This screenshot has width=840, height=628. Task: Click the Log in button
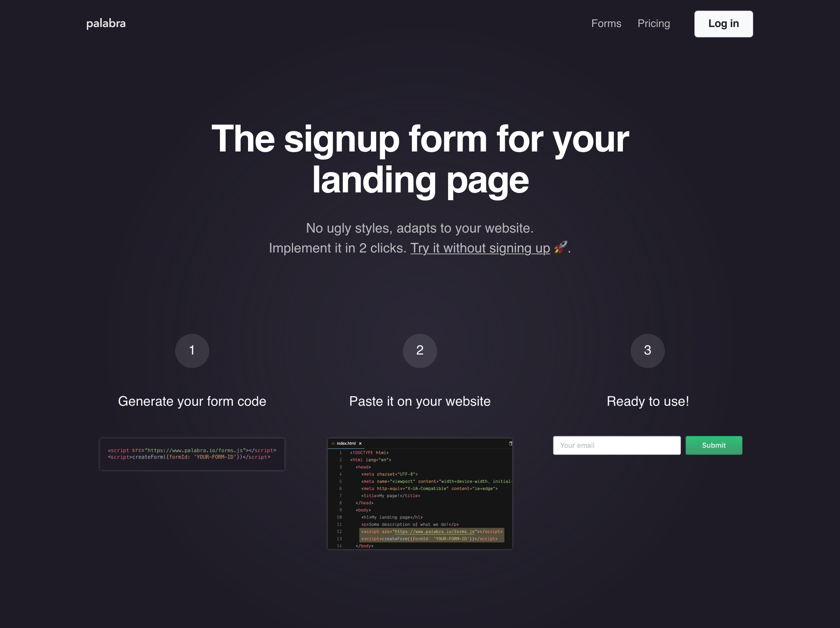[x=723, y=24]
